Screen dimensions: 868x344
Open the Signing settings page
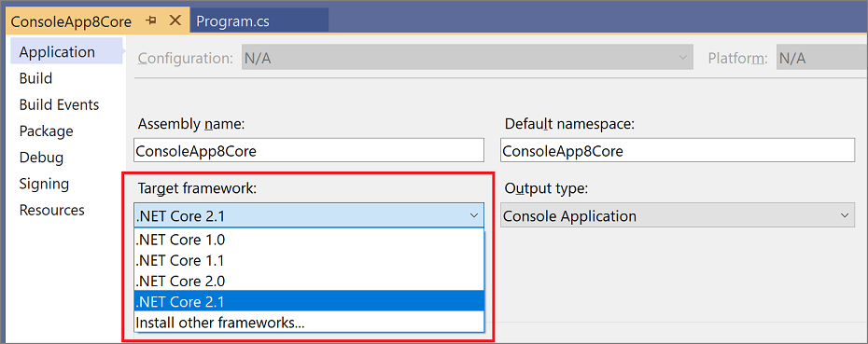[44, 185]
